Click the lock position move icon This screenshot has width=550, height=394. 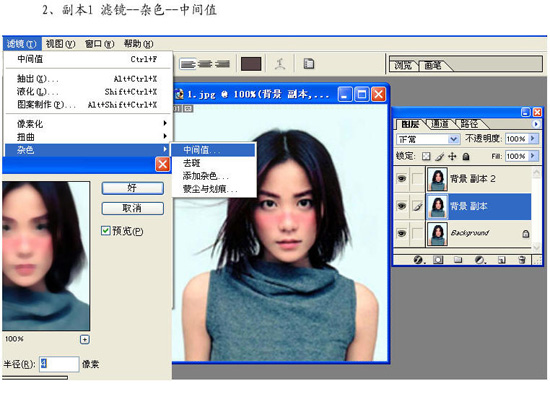coord(452,156)
